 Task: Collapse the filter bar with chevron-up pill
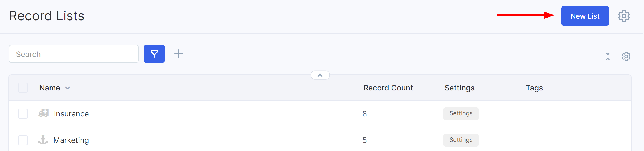coord(320,75)
